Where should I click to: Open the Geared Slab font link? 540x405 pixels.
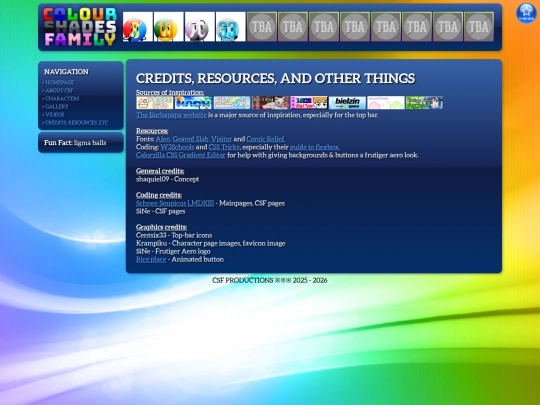[190, 139]
